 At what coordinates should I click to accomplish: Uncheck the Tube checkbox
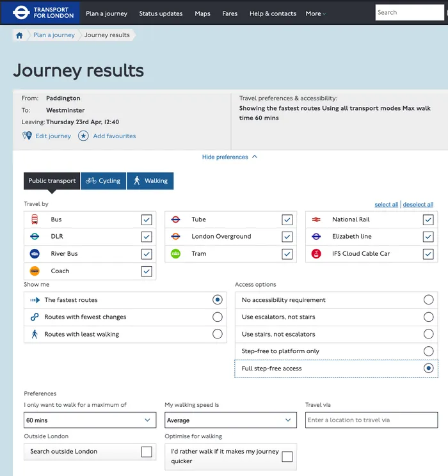(x=287, y=219)
